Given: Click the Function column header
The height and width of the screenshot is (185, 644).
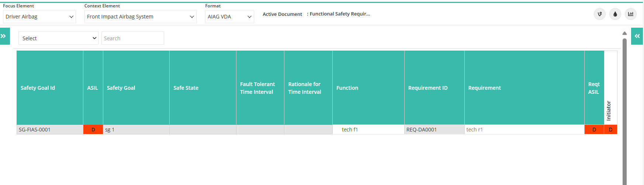Looking at the screenshot, I should [368, 88].
